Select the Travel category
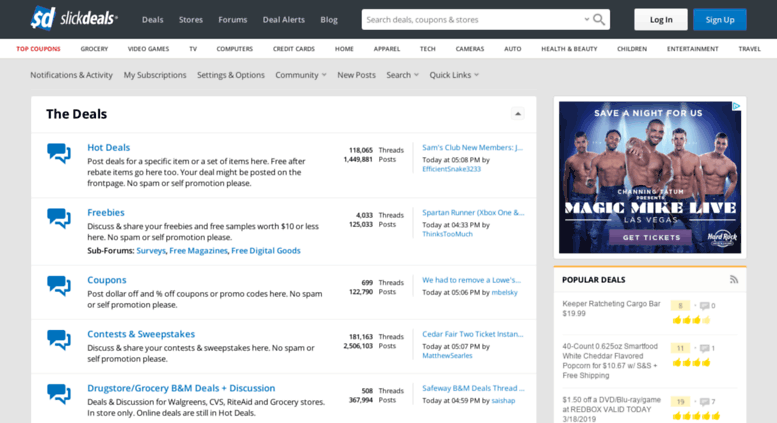This screenshot has width=777, height=423. [749, 49]
